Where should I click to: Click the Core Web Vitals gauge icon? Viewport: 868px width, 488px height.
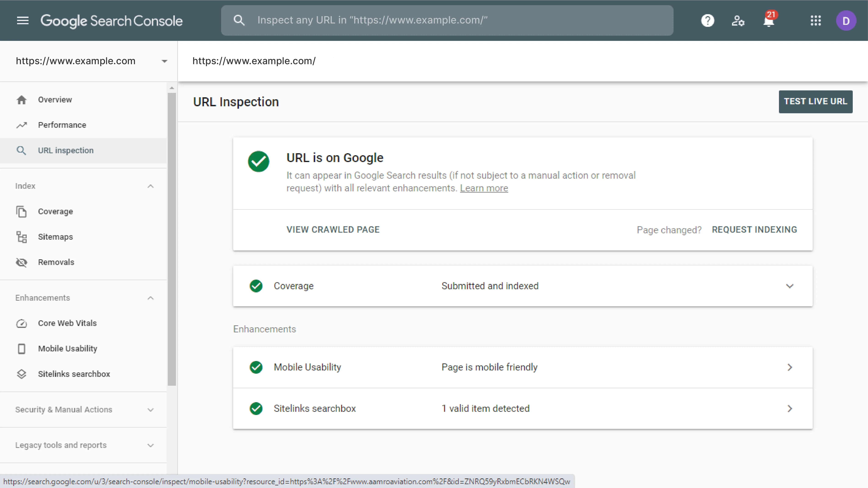[22, 323]
